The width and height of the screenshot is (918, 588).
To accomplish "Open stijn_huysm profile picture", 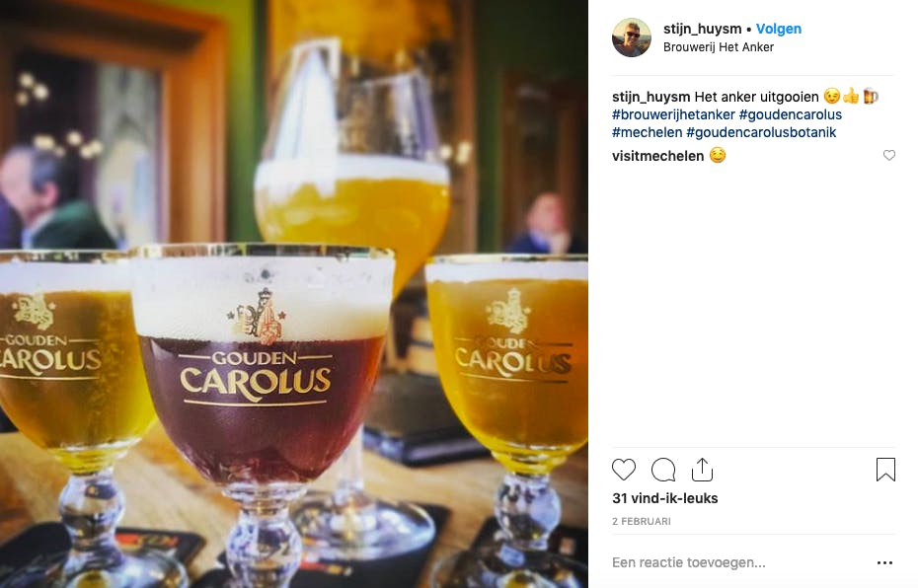I will pyautogui.click(x=632, y=37).
